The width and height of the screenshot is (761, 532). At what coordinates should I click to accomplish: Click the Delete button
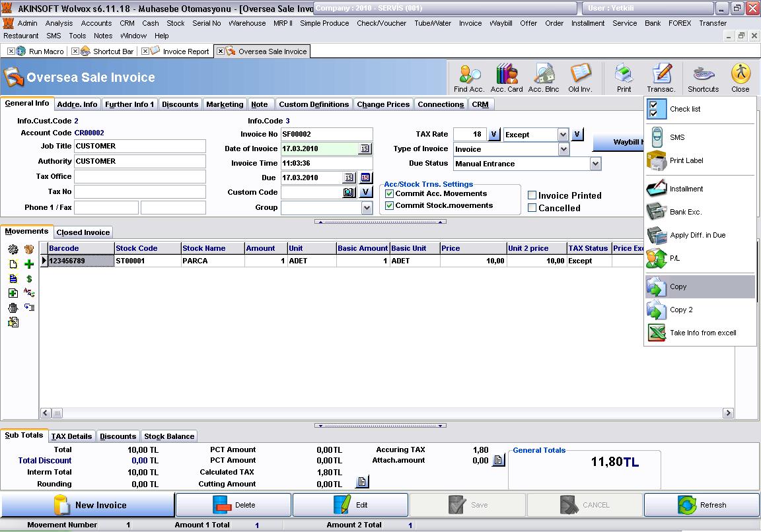(x=233, y=505)
